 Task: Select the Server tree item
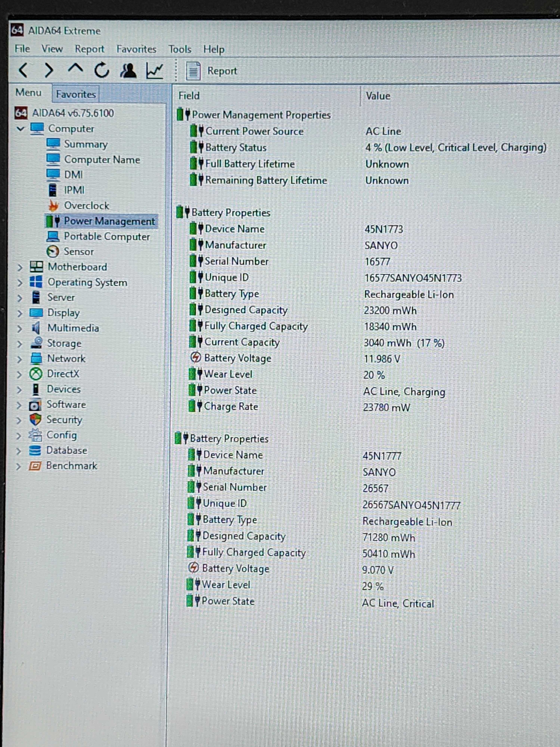click(61, 297)
